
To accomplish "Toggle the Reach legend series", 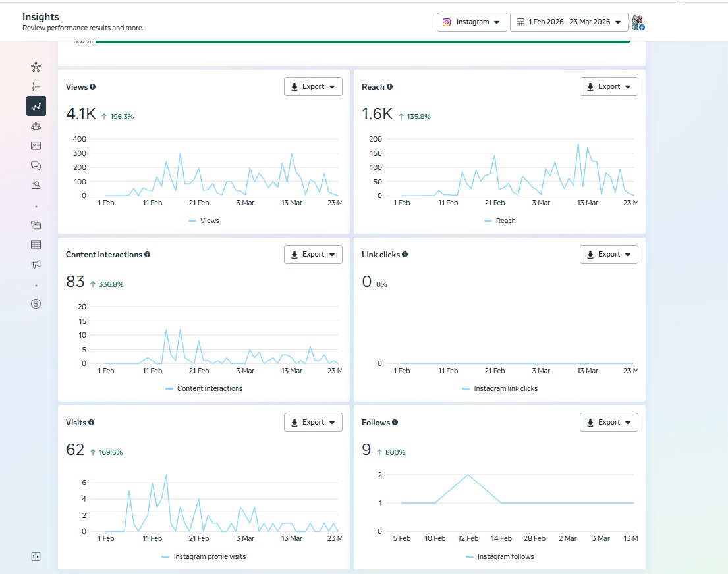I will [499, 221].
